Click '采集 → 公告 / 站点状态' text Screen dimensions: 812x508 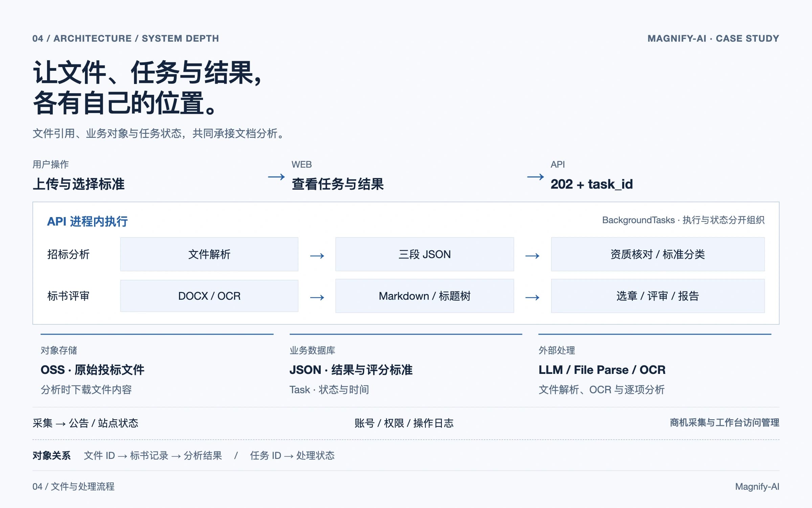[x=86, y=423]
